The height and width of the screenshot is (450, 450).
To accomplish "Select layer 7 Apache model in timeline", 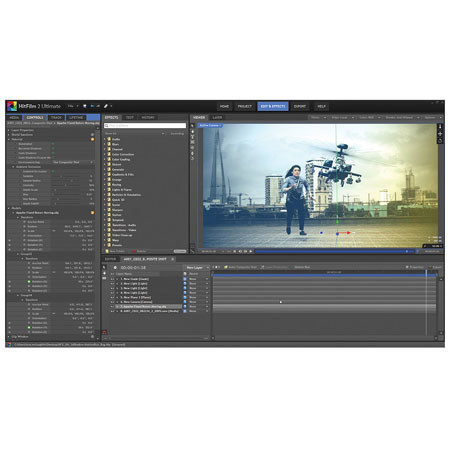I will (143, 306).
